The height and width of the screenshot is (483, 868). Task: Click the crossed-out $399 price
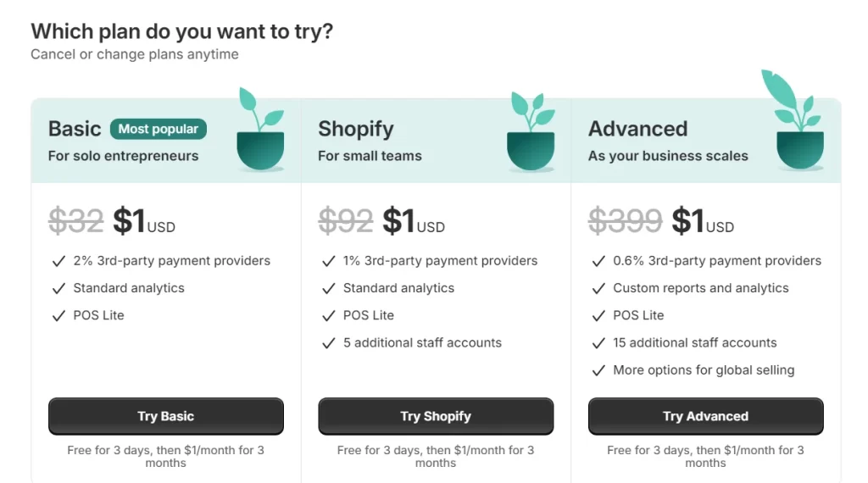625,221
